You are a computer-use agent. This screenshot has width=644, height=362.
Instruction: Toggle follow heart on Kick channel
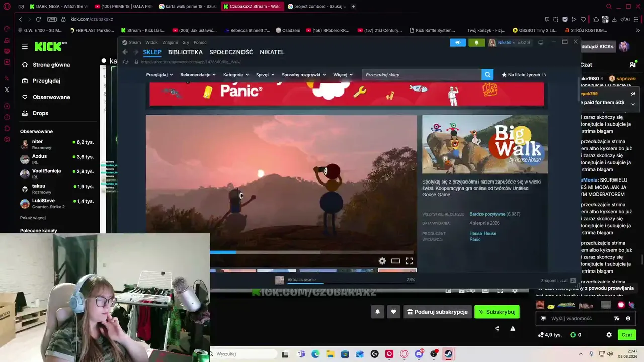click(393, 312)
